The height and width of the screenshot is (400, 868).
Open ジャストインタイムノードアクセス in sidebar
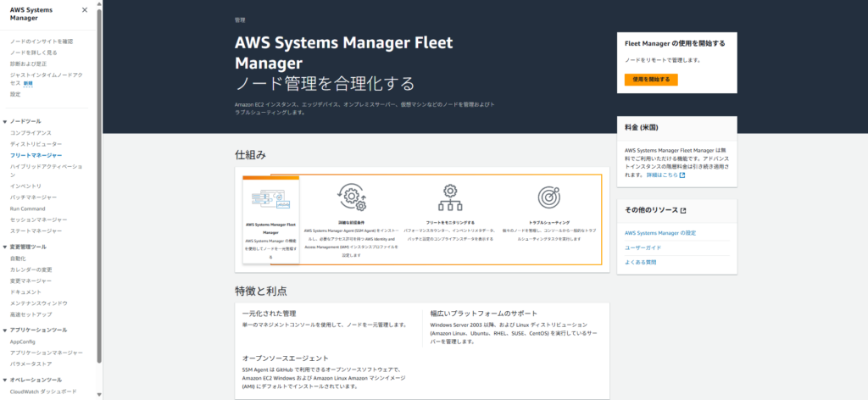coord(46,79)
